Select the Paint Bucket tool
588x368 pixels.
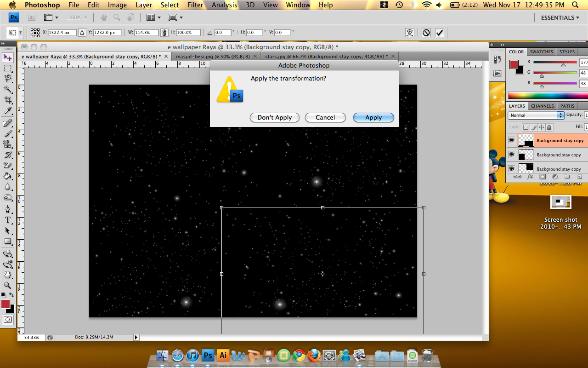[8, 176]
